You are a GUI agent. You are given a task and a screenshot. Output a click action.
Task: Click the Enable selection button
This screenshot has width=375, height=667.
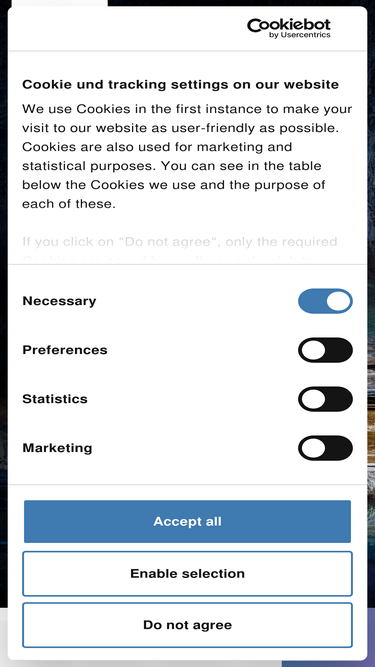pyautogui.click(x=188, y=573)
